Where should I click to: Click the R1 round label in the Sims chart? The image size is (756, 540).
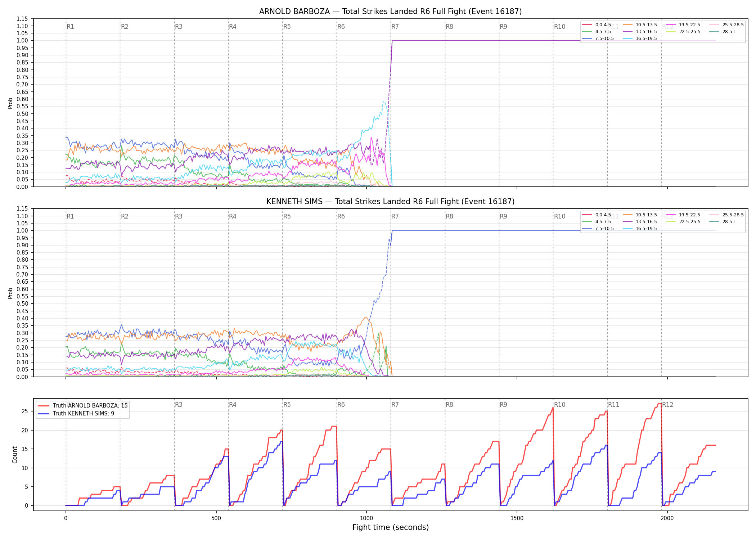point(70,216)
